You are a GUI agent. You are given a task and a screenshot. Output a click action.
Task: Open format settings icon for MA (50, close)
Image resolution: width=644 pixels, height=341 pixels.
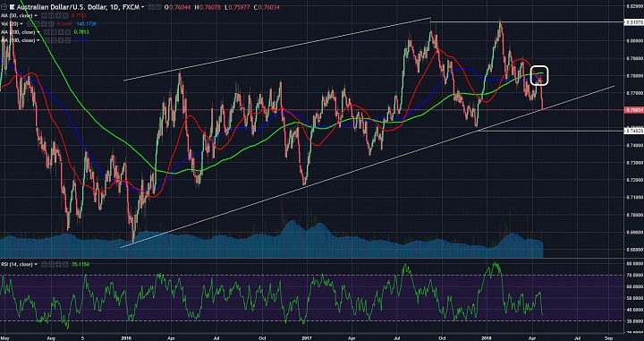tap(51, 15)
